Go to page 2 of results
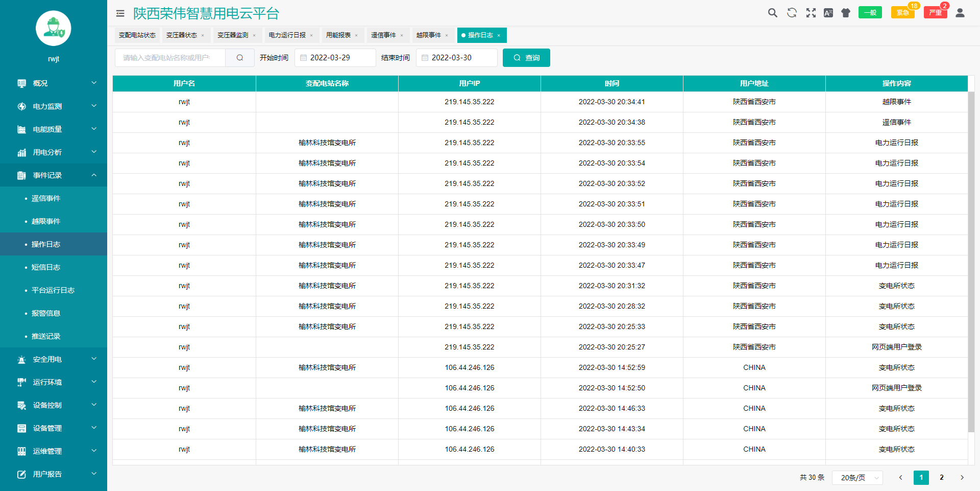Screen dimensions: 980x491 (942, 478)
